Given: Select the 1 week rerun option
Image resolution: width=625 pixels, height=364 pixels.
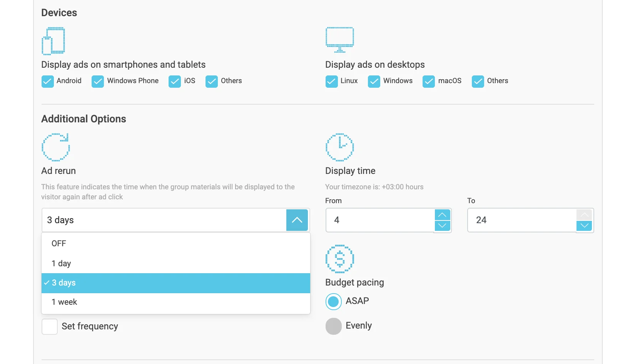Looking at the screenshot, I should point(64,302).
